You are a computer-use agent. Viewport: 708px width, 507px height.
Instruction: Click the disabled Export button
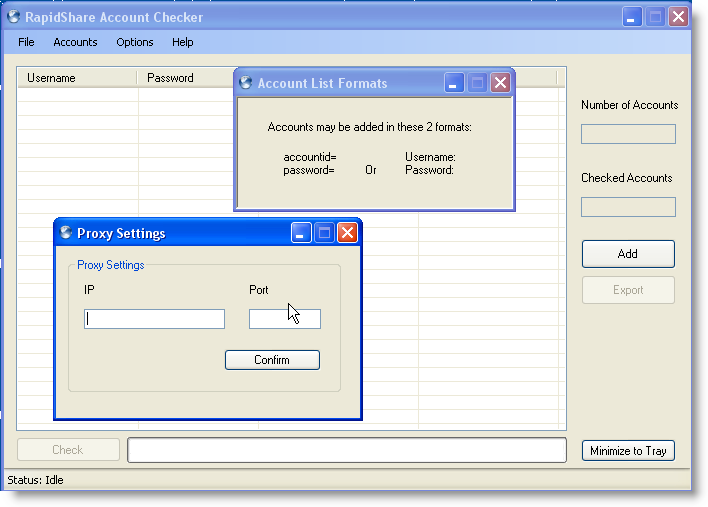tap(628, 290)
